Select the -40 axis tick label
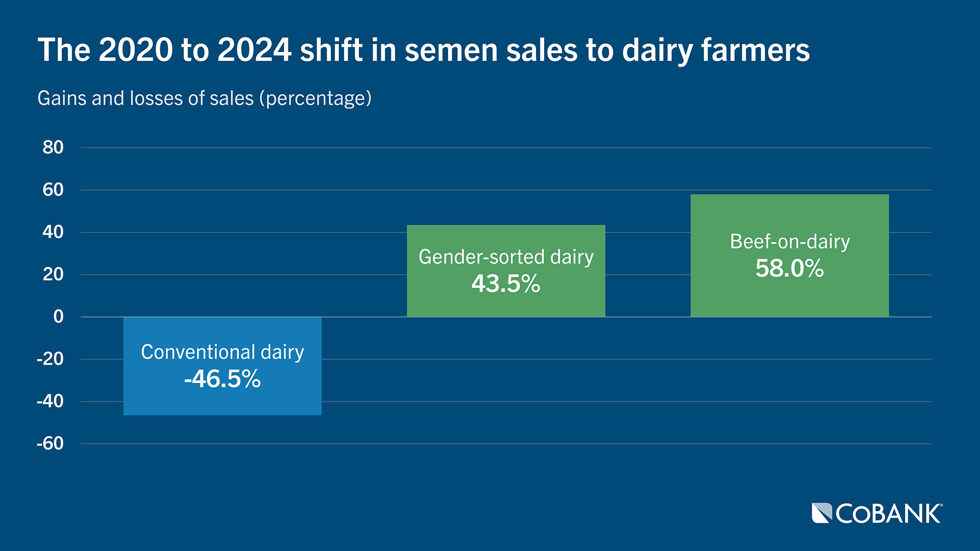The image size is (980, 551). (x=50, y=402)
